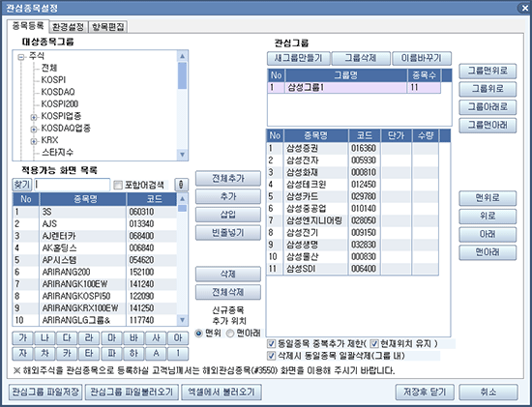This screenshot has height=407, width=532.
Task: Click the 새그룹만들기 button
Action: point(298,58)
